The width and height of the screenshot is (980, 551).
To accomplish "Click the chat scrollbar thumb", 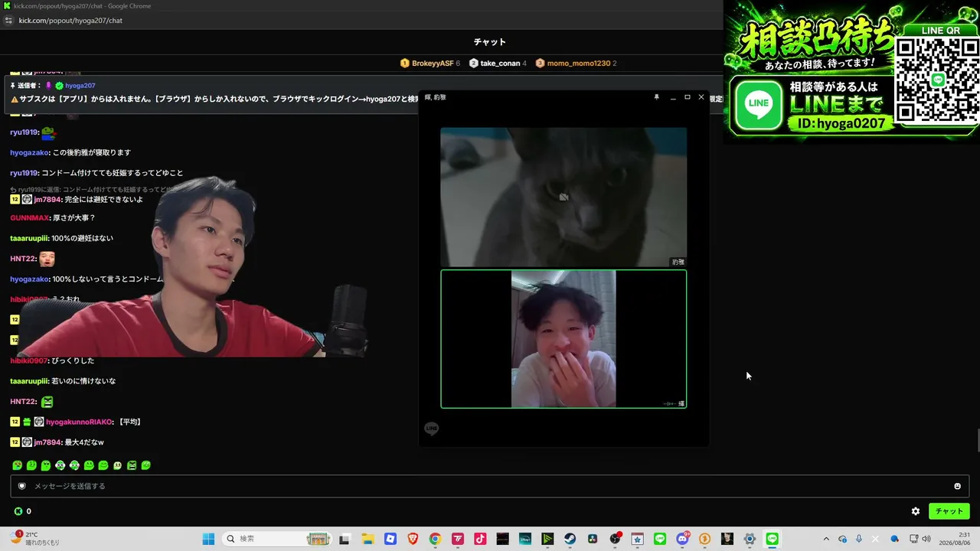I will pos(977,442).
